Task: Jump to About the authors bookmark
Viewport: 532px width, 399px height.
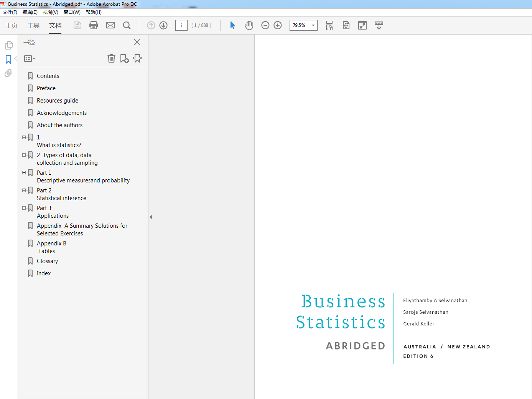Action: pyautogui.click(x=59, y=125)
